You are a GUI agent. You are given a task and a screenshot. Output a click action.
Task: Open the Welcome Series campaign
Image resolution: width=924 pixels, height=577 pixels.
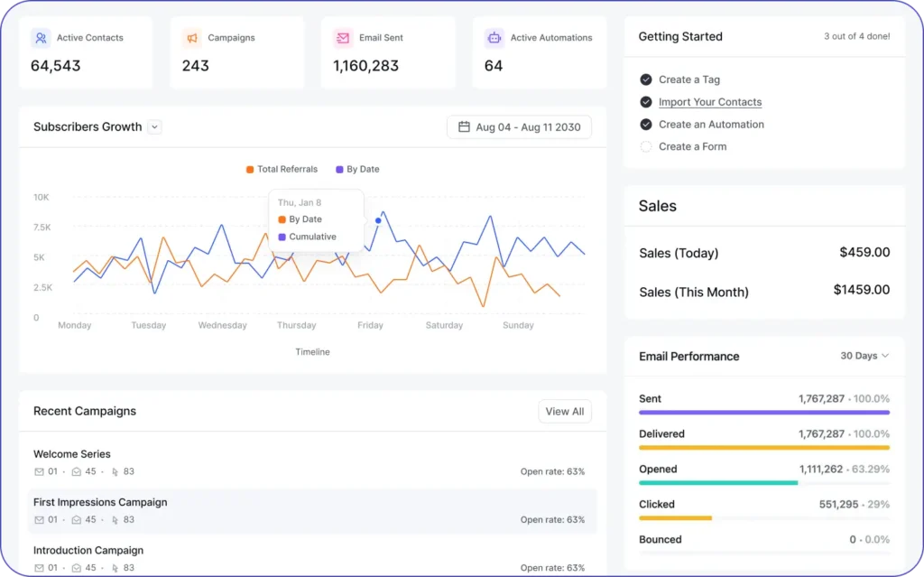pyautogui.click(x=72, y=454)
